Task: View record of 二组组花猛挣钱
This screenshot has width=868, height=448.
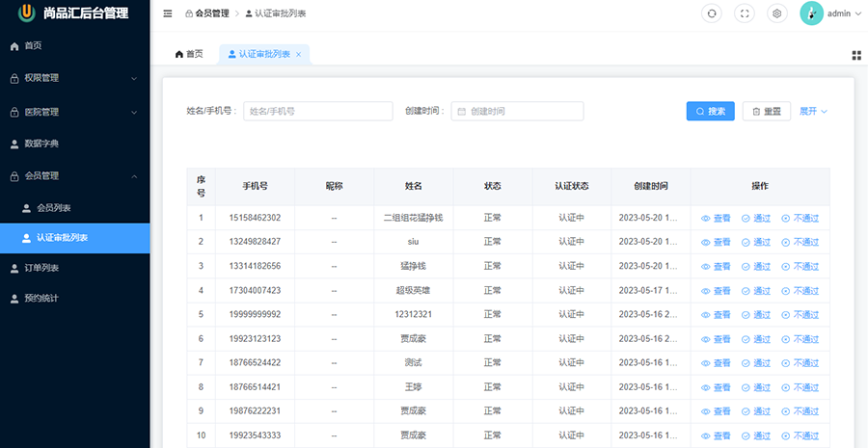Action: tap(716, 218)
